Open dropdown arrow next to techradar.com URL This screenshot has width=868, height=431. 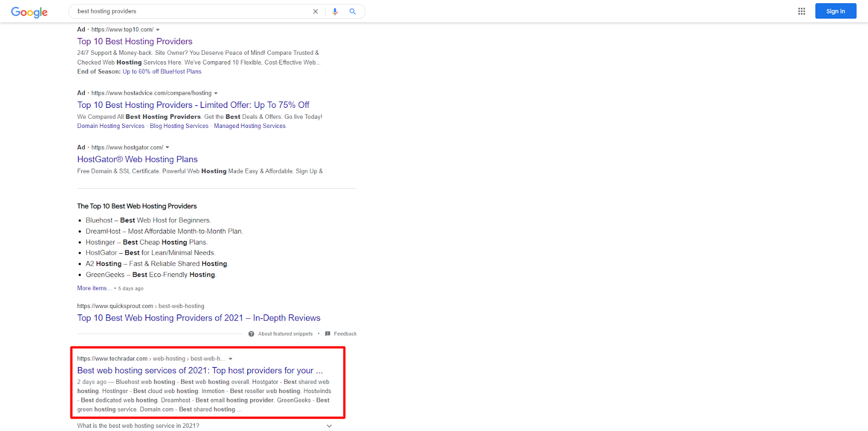tap(231, 359)
